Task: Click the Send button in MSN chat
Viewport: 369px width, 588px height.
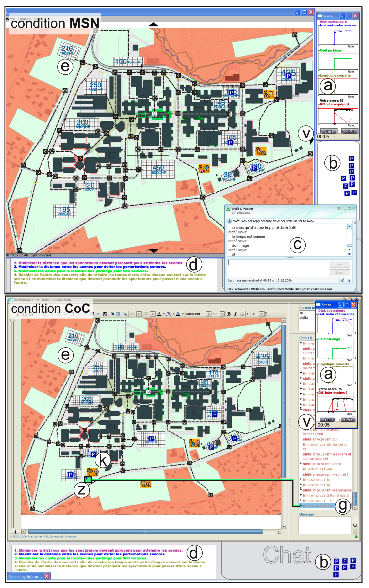Action: point(340,264)
